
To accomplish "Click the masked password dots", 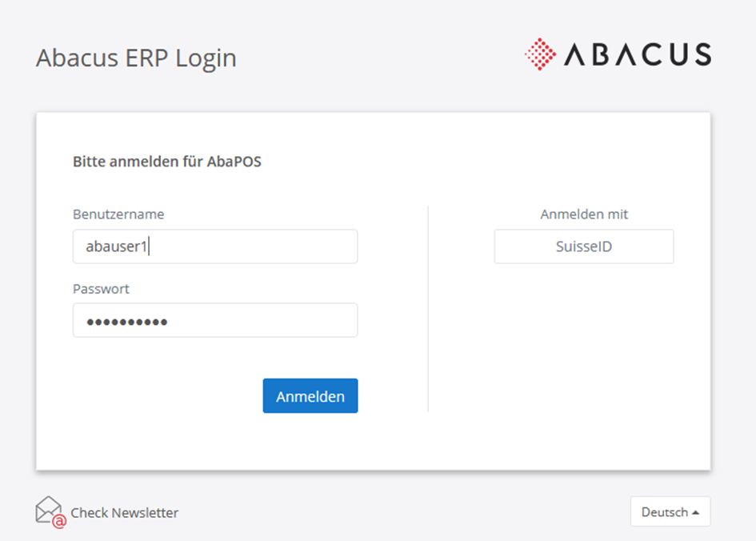I will (126, 321).
